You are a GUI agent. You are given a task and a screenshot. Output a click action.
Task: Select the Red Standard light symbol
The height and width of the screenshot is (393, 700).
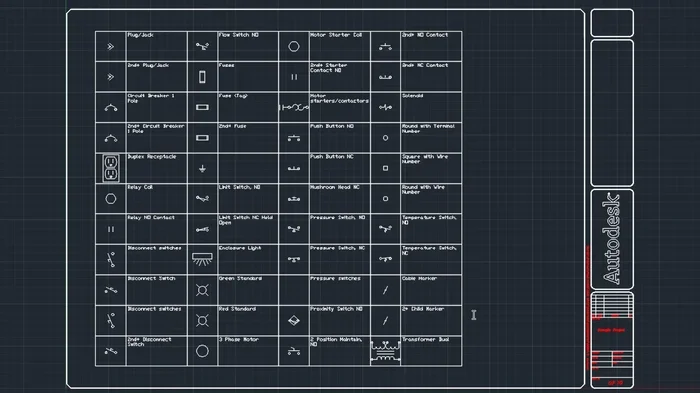[x=202, y=321]
